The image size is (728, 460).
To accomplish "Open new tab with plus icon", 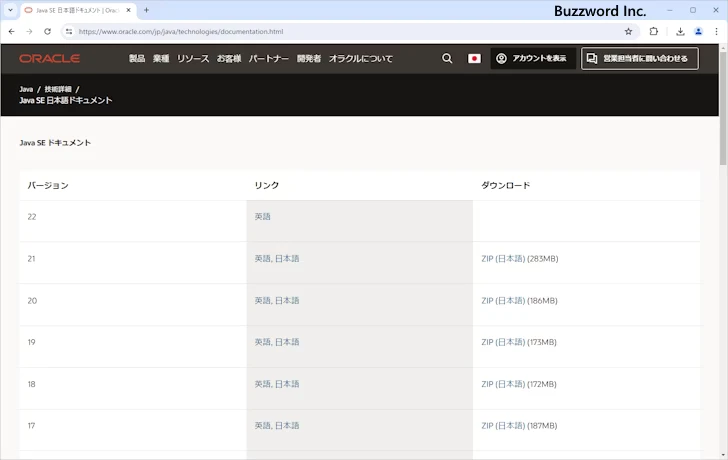I will (x=146, y=10).
